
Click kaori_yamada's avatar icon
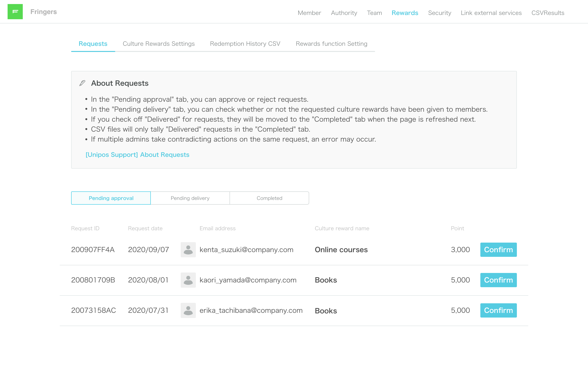[188, 280]
